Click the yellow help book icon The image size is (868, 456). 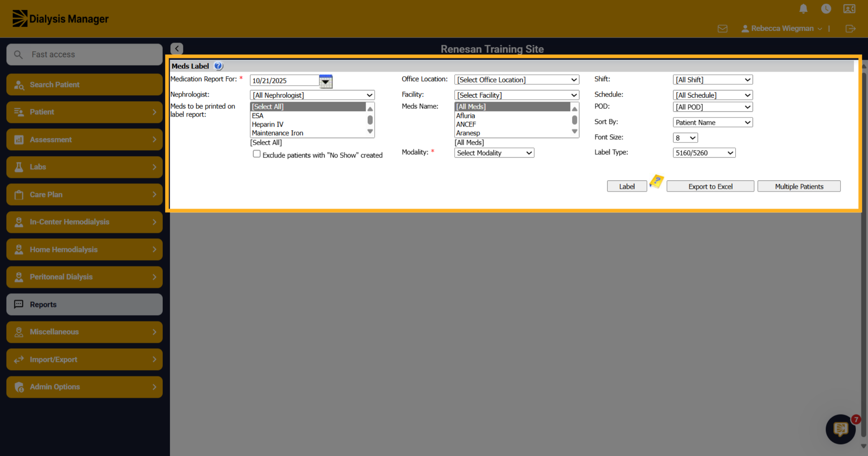click(x=656, y=181)
